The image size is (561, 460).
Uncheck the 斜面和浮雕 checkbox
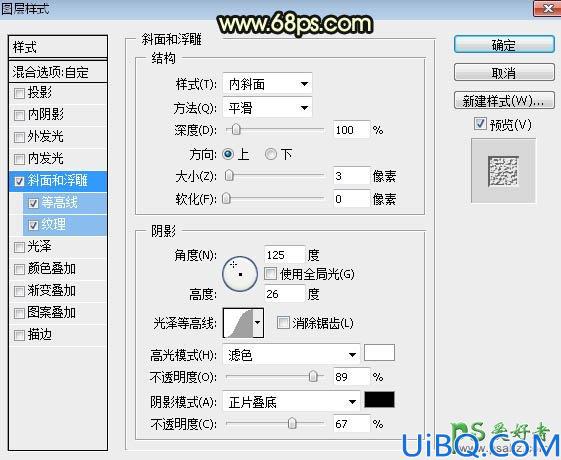pyautogui.click(x=19, y=181)
